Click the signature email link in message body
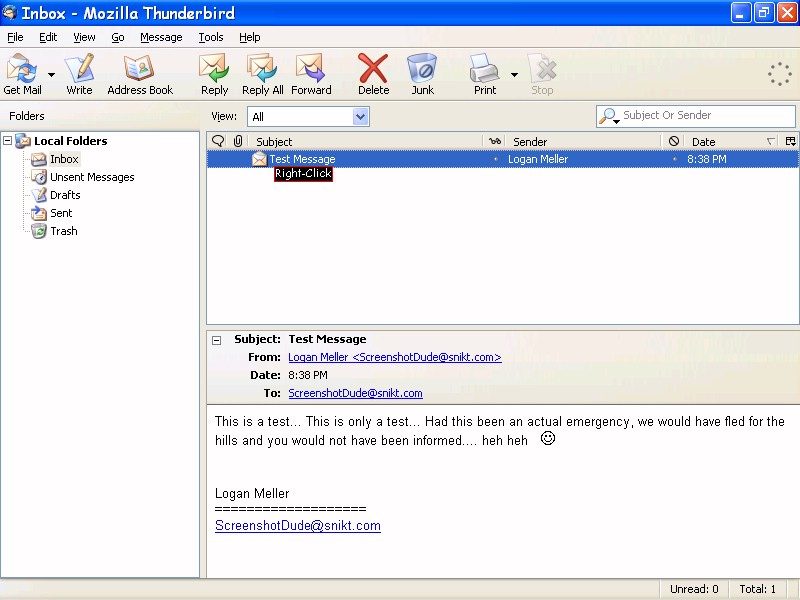Viewport: 800px width, 600px height. pos(297,526)
